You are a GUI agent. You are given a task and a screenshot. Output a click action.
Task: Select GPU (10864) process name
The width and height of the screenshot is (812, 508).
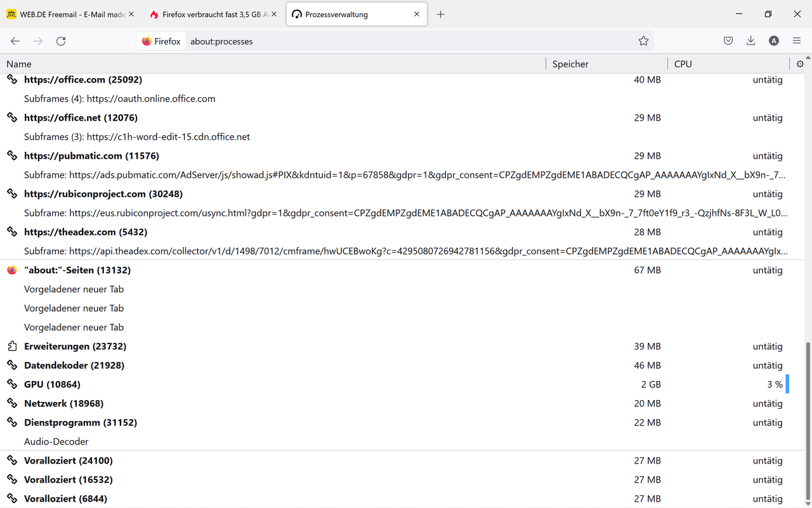[52, 384]
